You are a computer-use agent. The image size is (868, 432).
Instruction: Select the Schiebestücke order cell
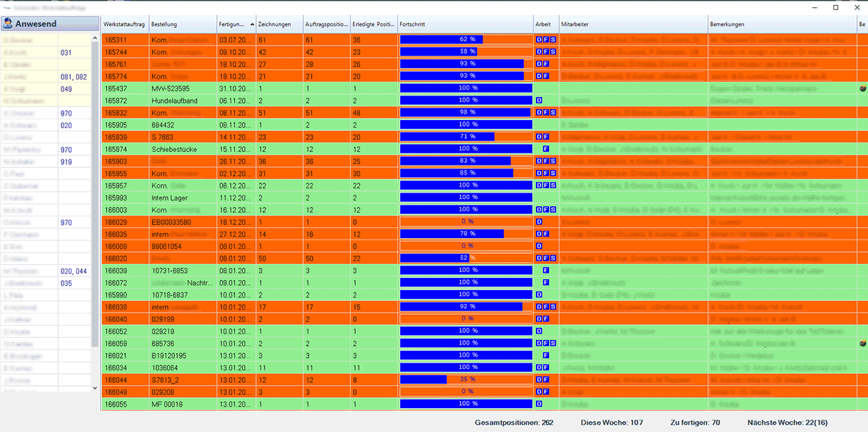tap(182, 148)
